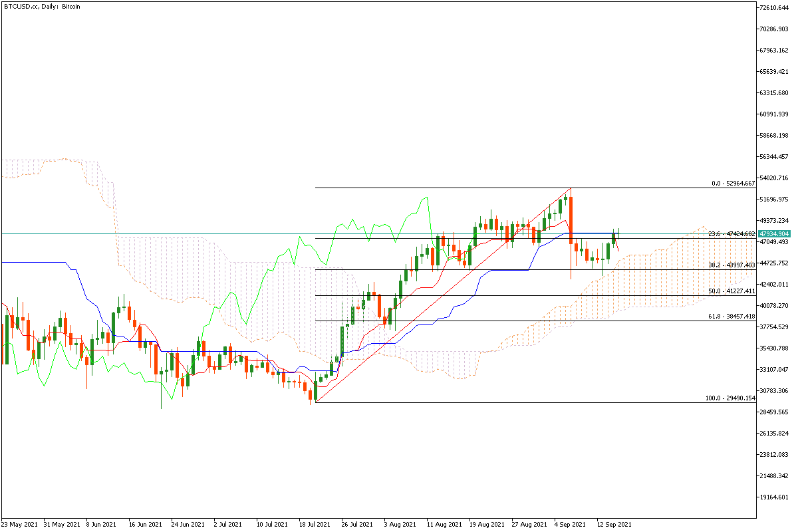The image size is (798, 532).
Task: Select the 26 Jul 2021 date label
Action: pyautogui.click(x=358, y=524)
